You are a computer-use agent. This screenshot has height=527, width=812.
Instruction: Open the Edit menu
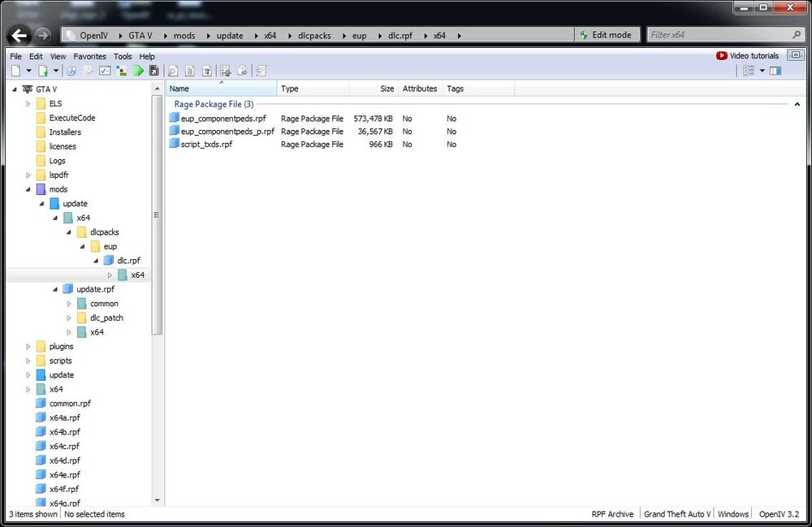36,56
